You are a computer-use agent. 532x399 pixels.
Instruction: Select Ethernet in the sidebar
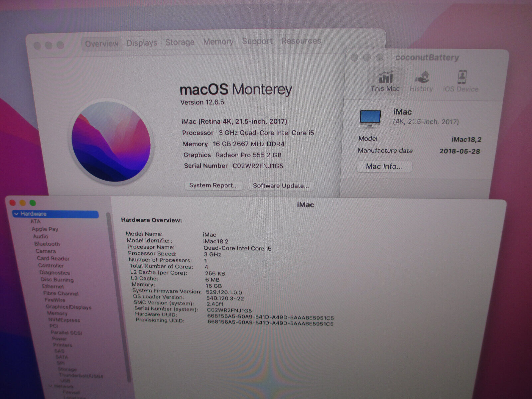[x=53, y=286]
